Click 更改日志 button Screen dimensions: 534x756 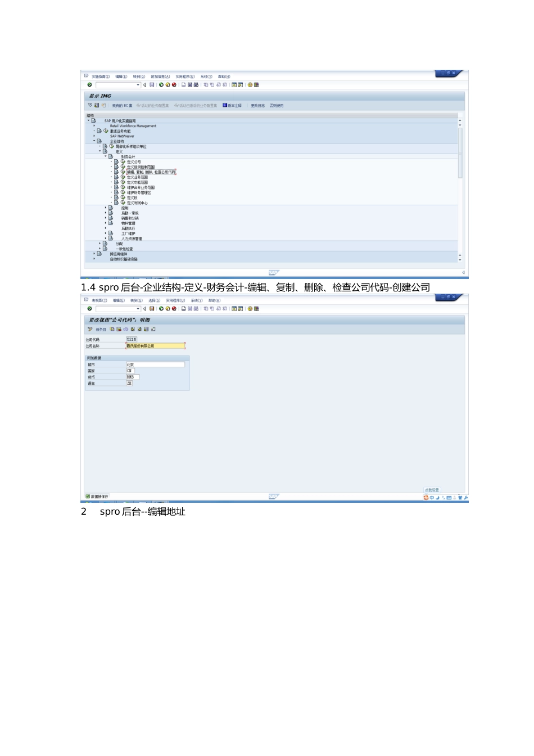(257, 106)
